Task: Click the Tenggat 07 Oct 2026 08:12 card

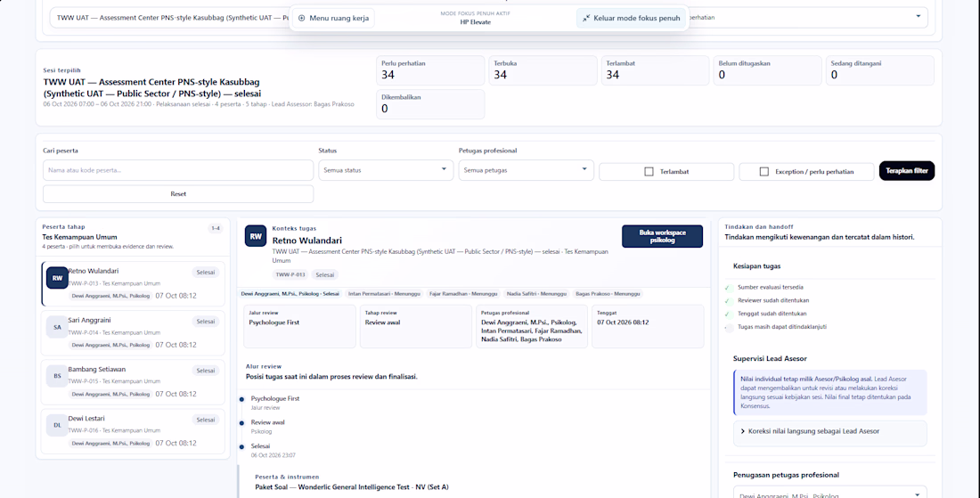Action: (x=648, y=326)
